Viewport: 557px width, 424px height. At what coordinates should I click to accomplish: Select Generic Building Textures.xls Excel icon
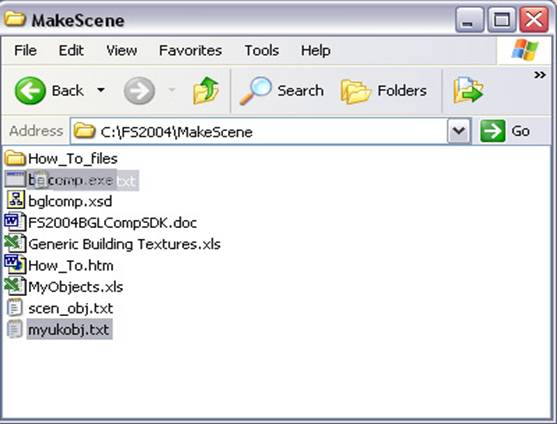(x=15, y=243)
